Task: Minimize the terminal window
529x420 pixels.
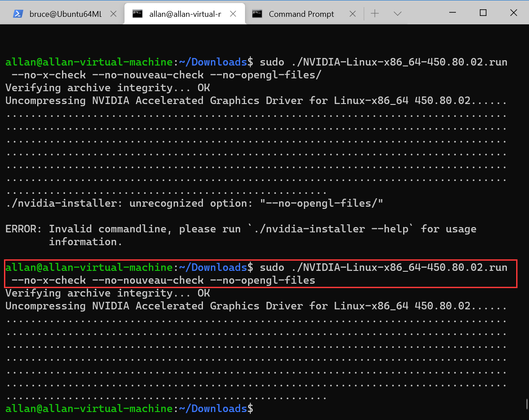Action: (x=453, y=13)
